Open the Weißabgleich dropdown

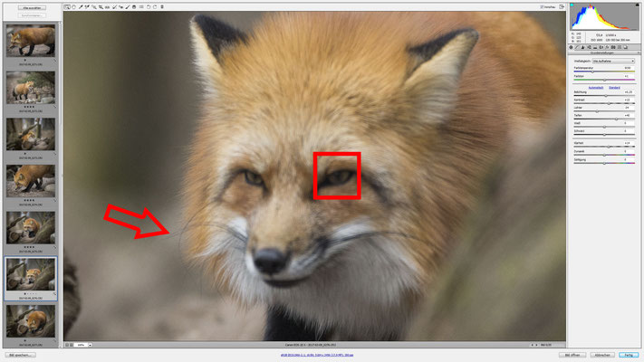pyautogui.click(x=613, y=61)
